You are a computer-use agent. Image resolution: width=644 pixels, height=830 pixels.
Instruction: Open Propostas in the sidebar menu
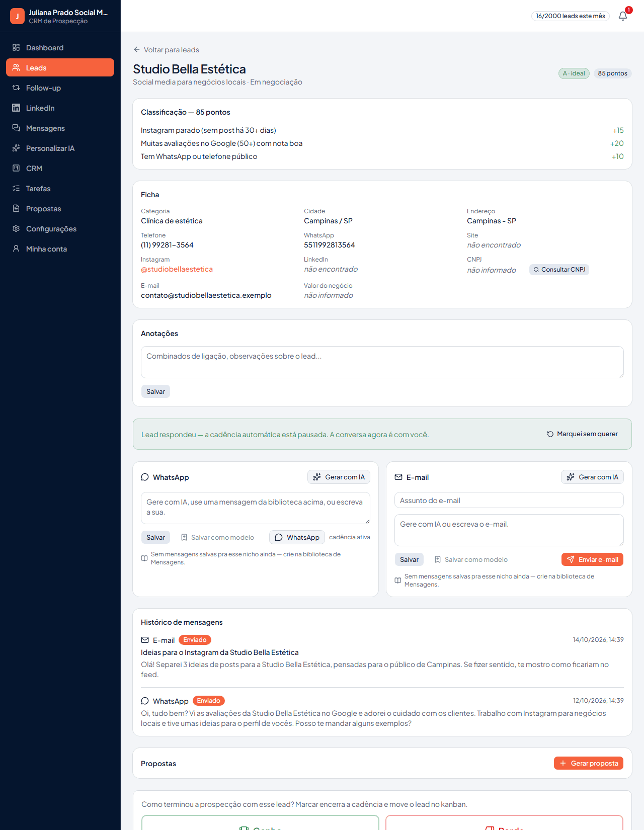click(x=60, y=208)
